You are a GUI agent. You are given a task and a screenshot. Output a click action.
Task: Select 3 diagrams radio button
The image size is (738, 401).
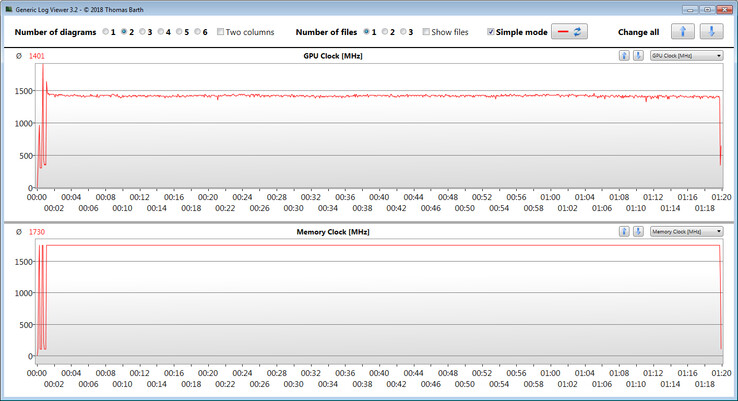142,32
